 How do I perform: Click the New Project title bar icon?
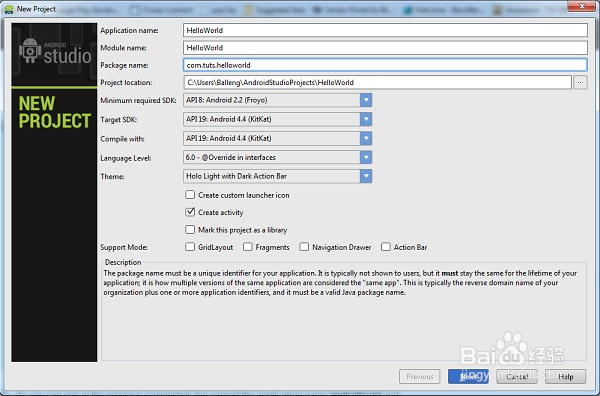(9, 9)
